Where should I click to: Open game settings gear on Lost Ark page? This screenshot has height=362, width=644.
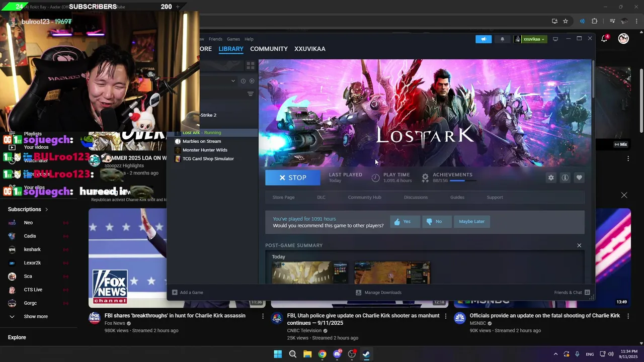click(551, 177)
